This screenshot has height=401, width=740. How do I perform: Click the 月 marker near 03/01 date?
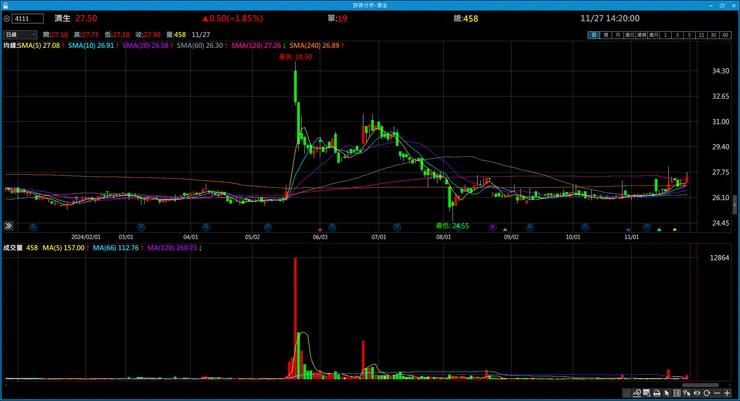click(141, 227)
